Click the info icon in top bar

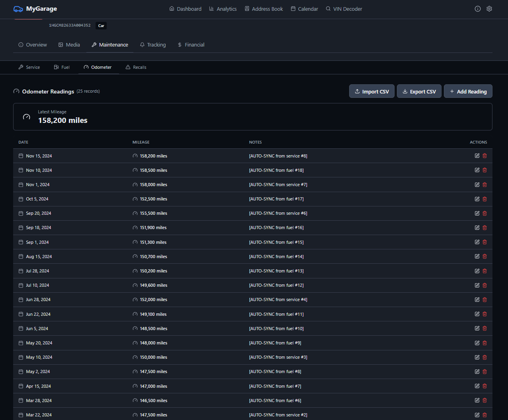tap(478, 9)
